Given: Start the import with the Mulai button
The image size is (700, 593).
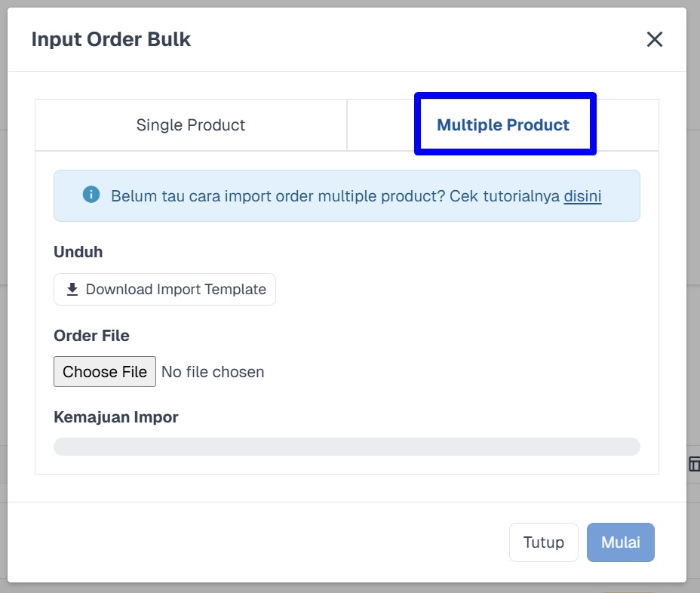Looking at the screenshot, I should pyautogui.click(x=621, y=542).
